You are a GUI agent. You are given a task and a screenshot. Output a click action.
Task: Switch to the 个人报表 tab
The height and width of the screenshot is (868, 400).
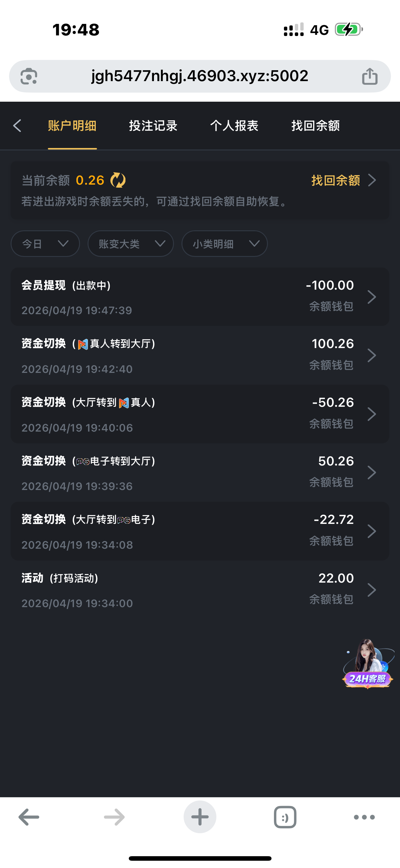(234, 126)
